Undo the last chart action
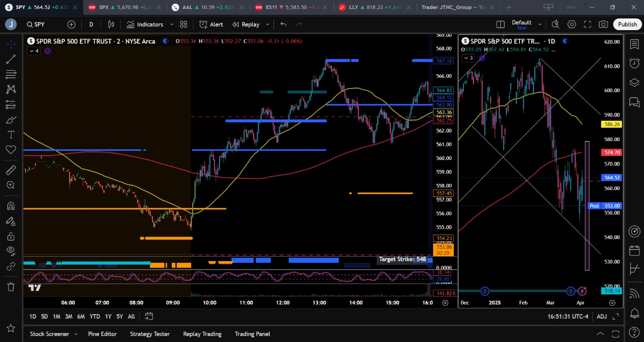 pyautogui.click(x=283, y=25)
